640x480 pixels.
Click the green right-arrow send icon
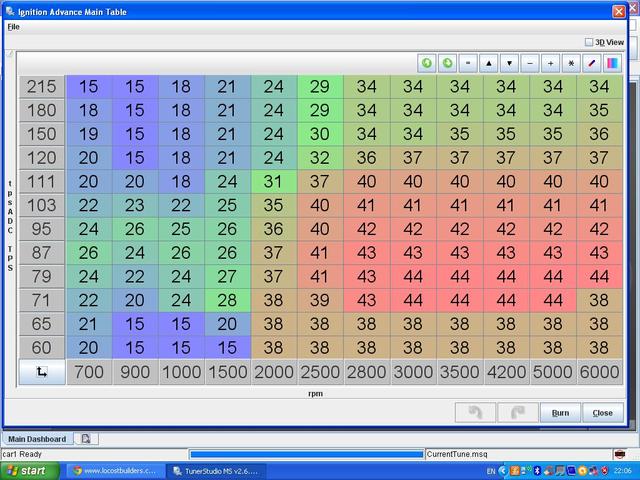(x=447, y=63)
